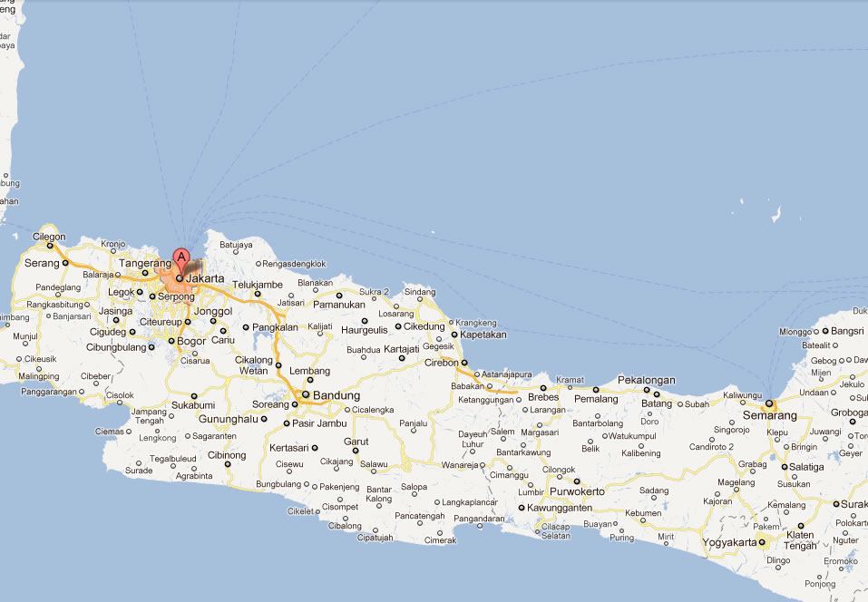Select the Brebes place label
Image resolution: width=868 pixels, height=602 pixels.
point(542,398)
